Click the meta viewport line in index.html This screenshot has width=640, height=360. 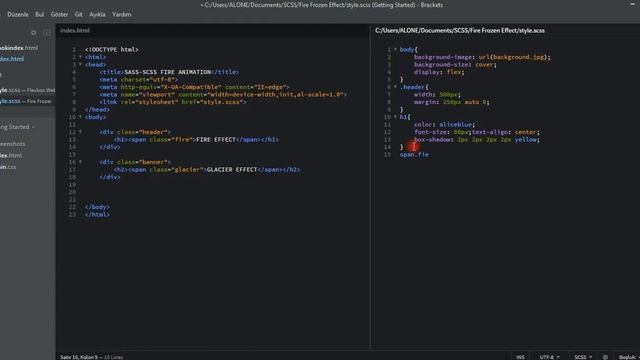tap(223, 94)
